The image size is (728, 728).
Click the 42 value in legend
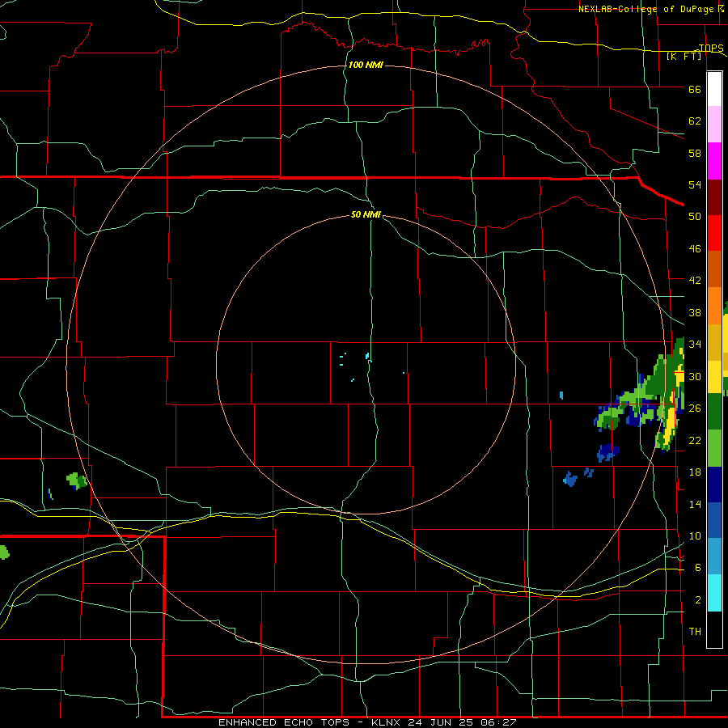tap(695, 281)
